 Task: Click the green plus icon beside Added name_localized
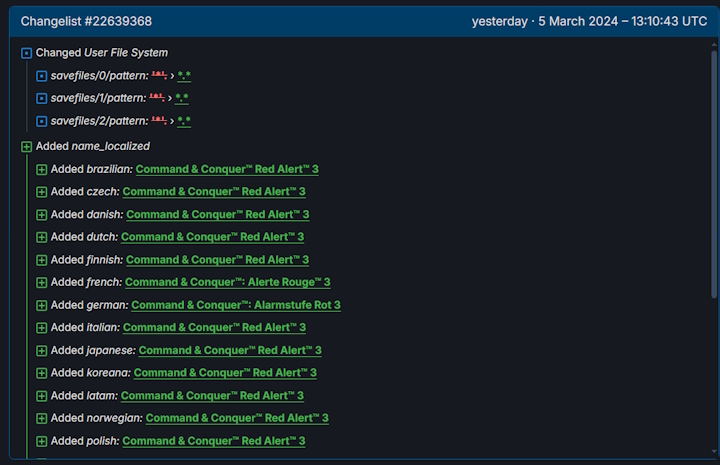tap(27, 146)
